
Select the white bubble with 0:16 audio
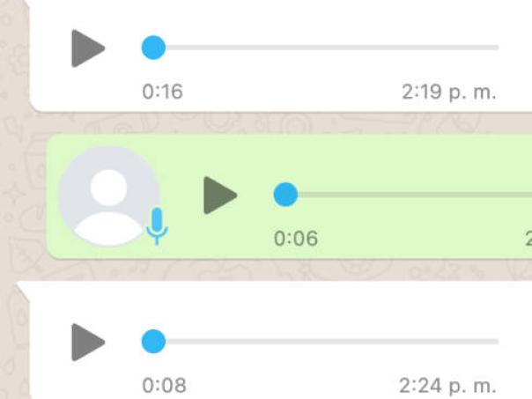click(x=281, y=55)
